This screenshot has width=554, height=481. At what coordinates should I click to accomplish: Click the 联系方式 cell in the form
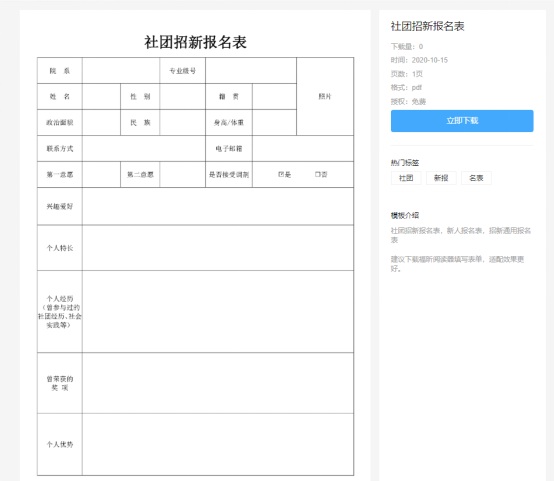pos(60,148)
